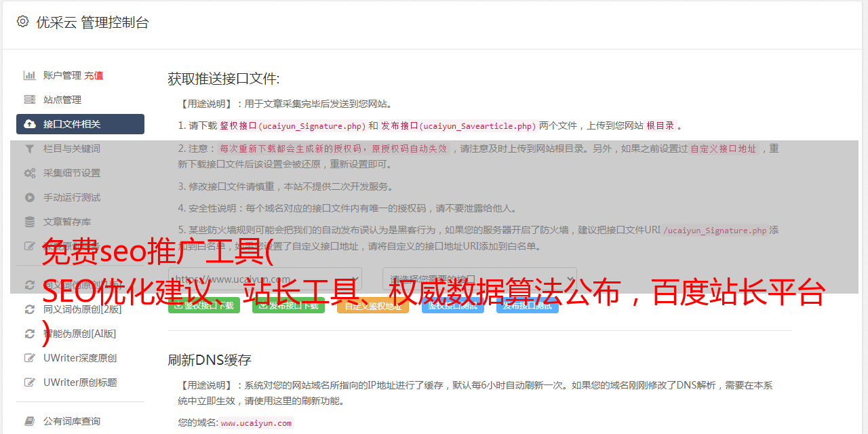Click the 获取推送接口文件 heading
This screenshot has width=868, height=434.
point(224,79)
